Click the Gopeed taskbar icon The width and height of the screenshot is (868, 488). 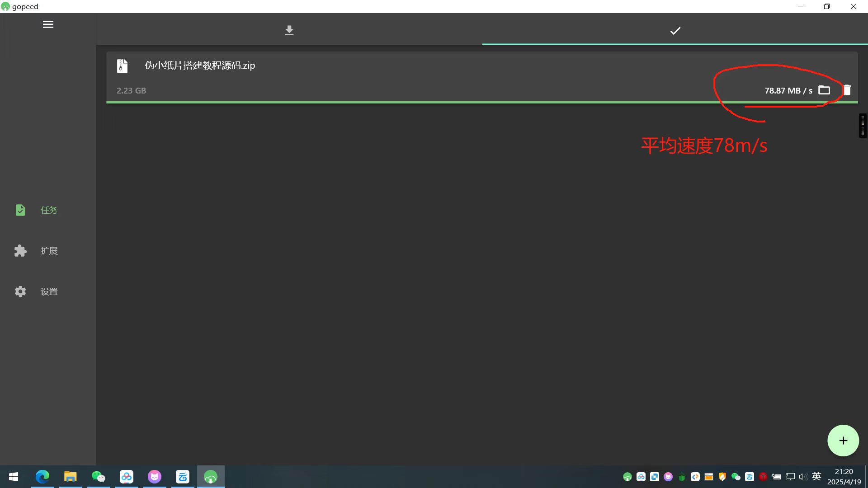pos(211,477)
